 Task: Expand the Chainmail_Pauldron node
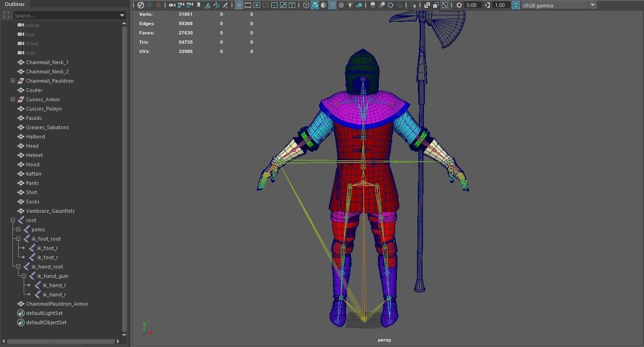[13, 81]
